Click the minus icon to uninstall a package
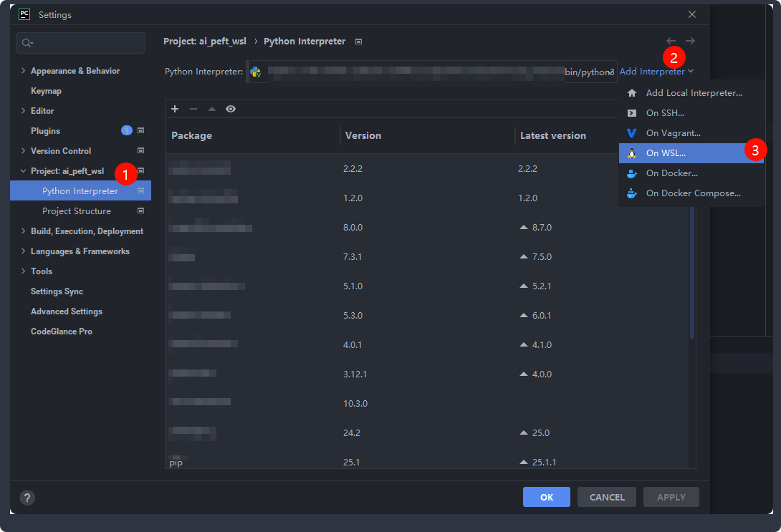Viewport: 781px width, 532px height. point(193,109)
